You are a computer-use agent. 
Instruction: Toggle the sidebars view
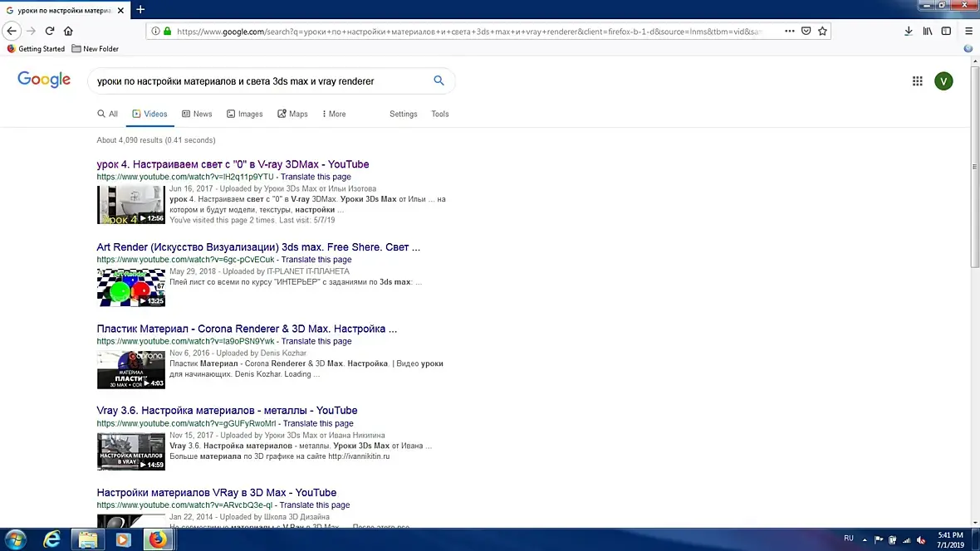pyautogui.click(x=946, y=31)
